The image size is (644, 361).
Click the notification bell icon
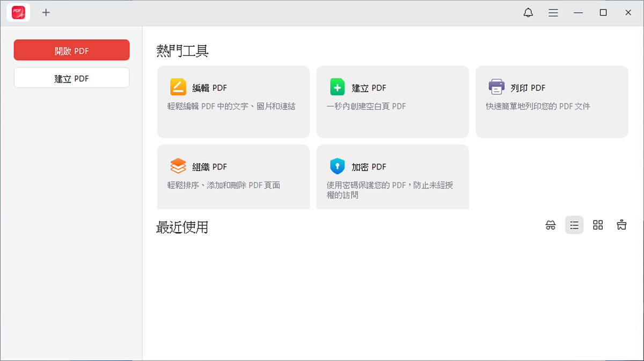tap(528, 12)
